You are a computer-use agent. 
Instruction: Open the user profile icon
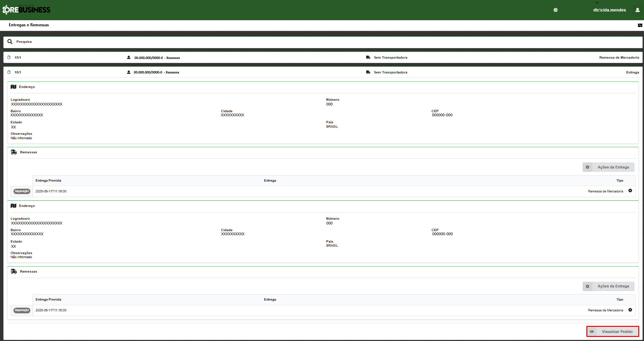(637, 10)
